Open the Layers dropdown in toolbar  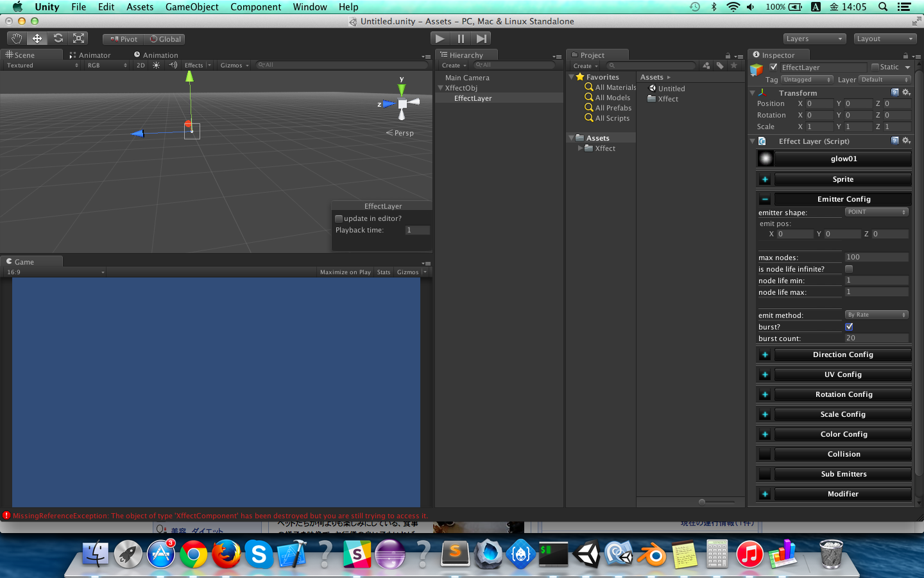coord(814,39)
